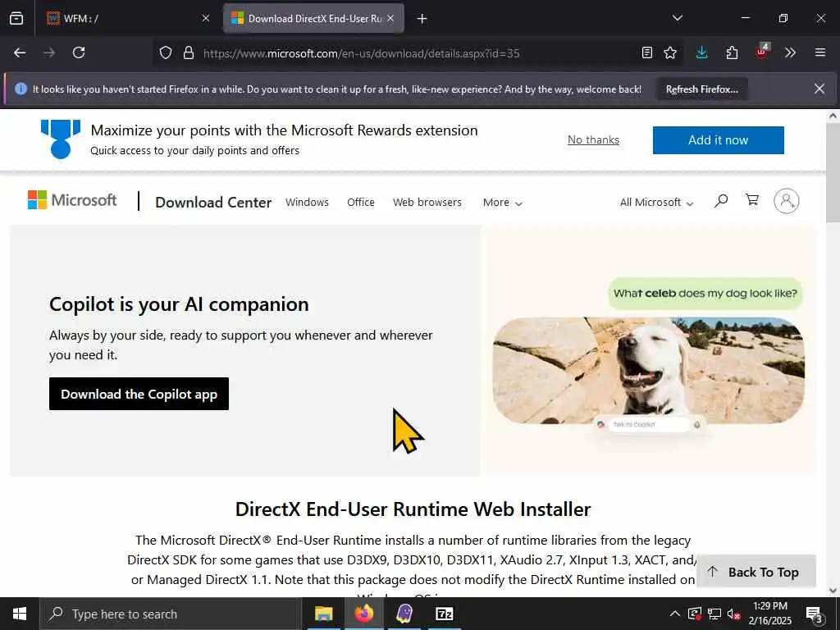This screenshot has height=630, width=840.
Task: Click the Copilot dog image
Action: click(649, 370)
